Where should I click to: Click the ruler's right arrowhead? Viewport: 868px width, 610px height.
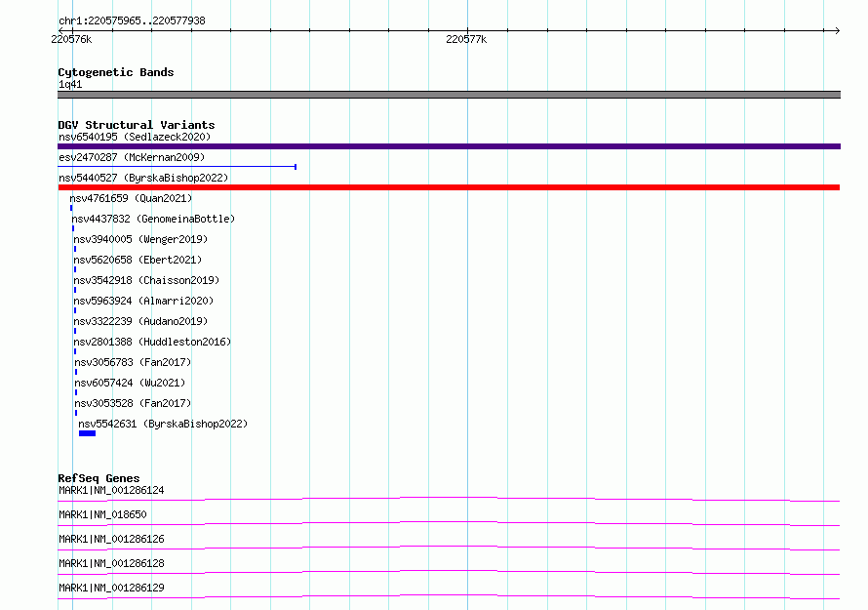coord(838,30)
